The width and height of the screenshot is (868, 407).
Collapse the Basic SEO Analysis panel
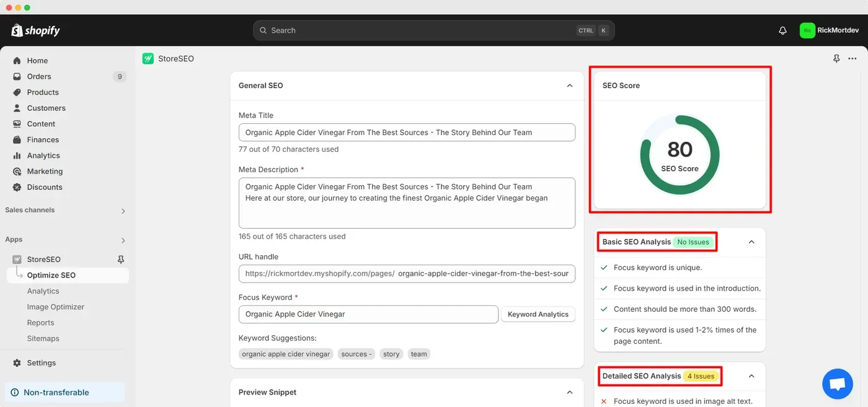pos(751,242)
